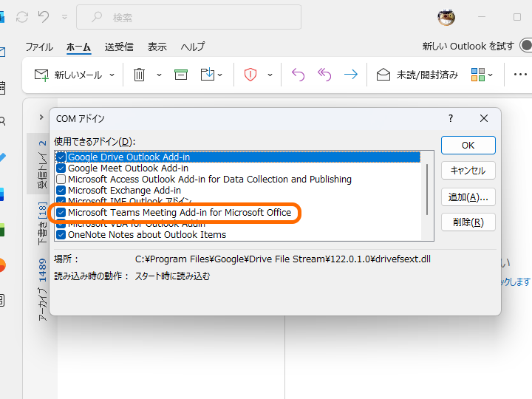
Task: Click the mail icon in left app bar
Action: [2, 52]
